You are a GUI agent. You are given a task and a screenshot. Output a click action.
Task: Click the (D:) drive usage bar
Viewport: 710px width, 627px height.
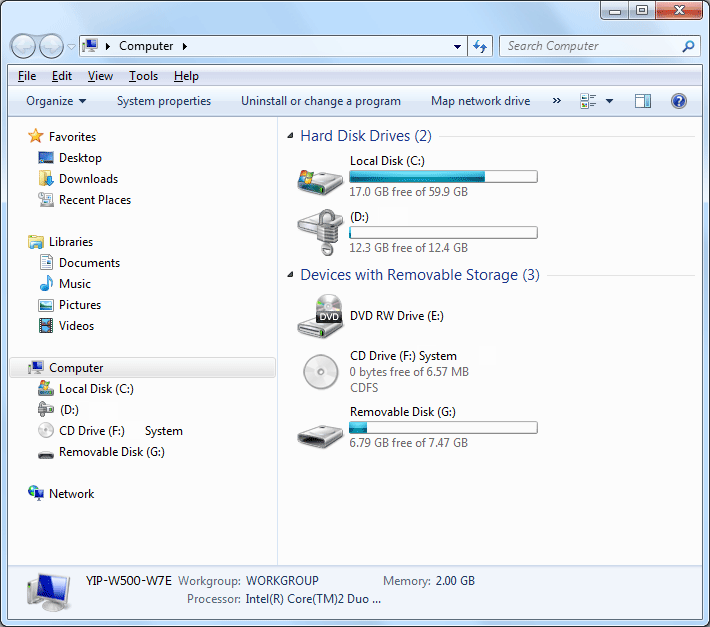point(443,233)
